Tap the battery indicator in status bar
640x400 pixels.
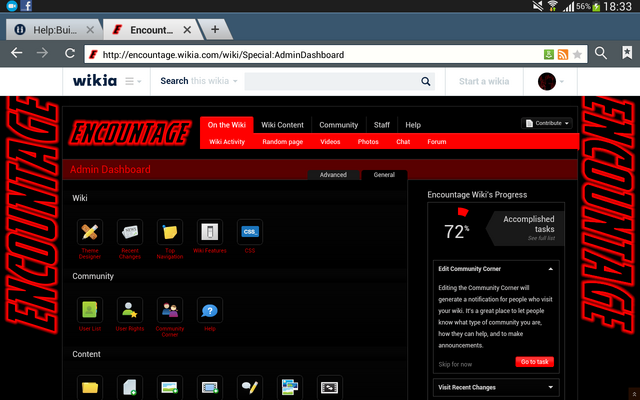(x=596, y=6)
